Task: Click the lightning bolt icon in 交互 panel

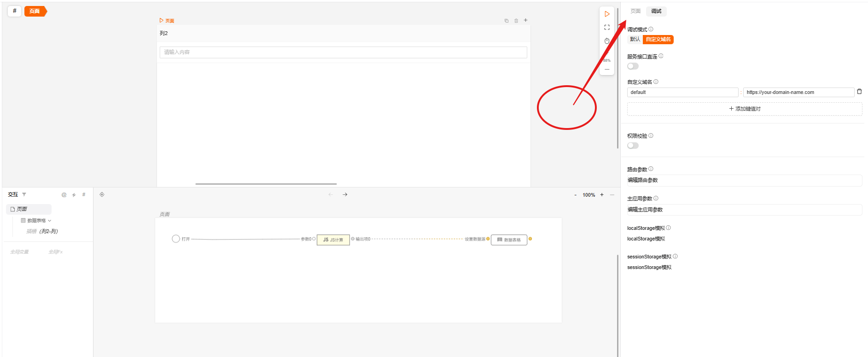Action: pos(74,195)
